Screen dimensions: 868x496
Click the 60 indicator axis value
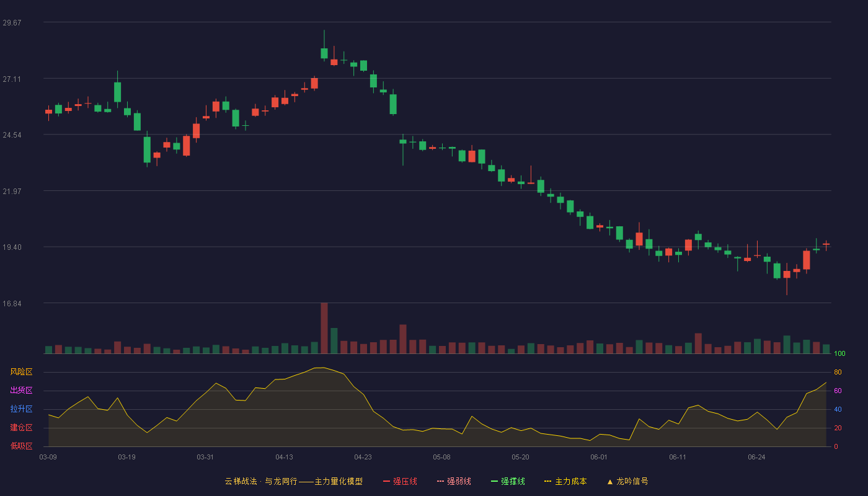(x=838, y=391)
